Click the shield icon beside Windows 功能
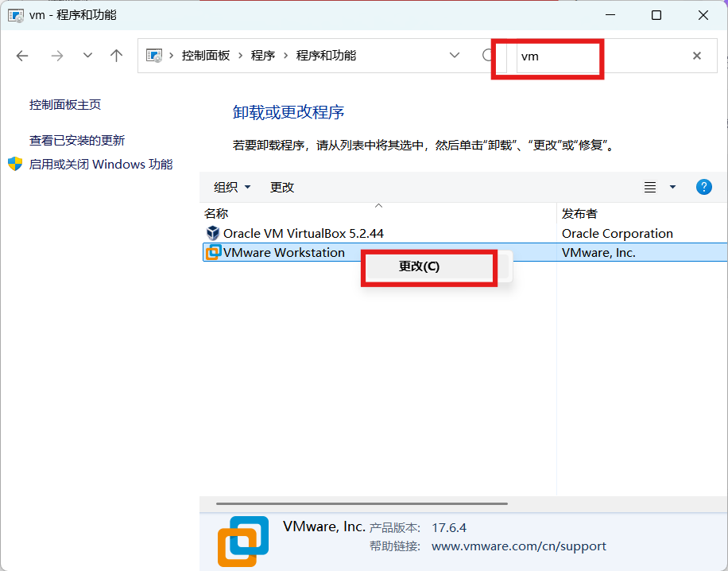Image resolution: width=728 pixels, height=571 pixels. coord(15,164)
